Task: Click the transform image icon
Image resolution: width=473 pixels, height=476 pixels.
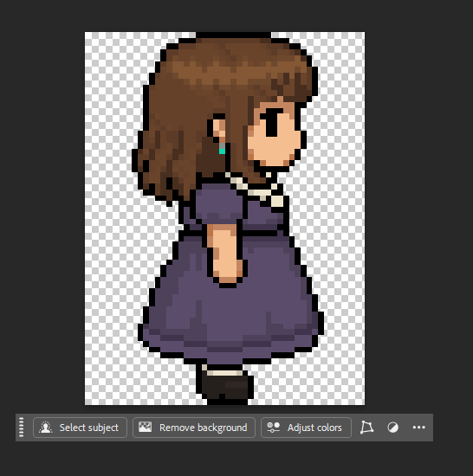Action: tap(366, 428)
